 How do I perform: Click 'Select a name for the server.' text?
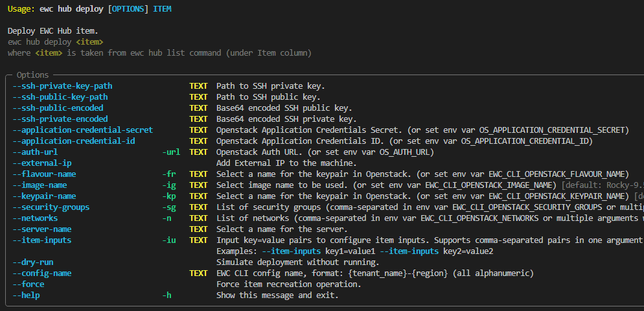282,229
